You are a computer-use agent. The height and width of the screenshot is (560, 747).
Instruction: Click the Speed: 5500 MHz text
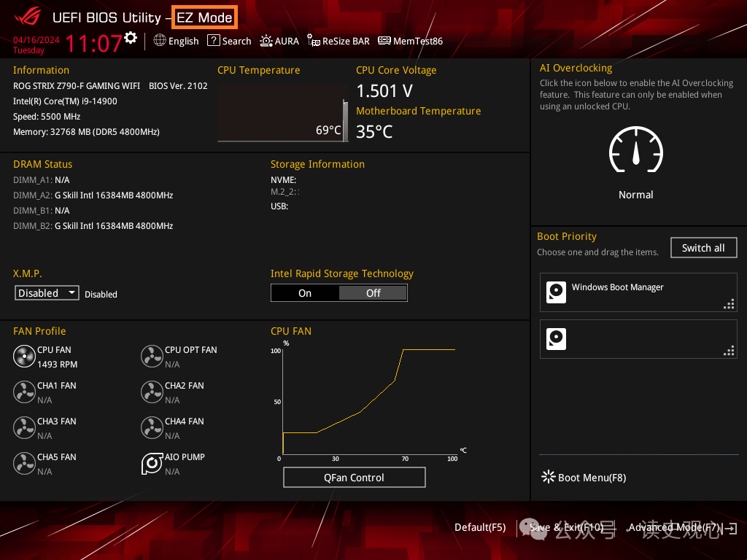(x=47, y=117)
